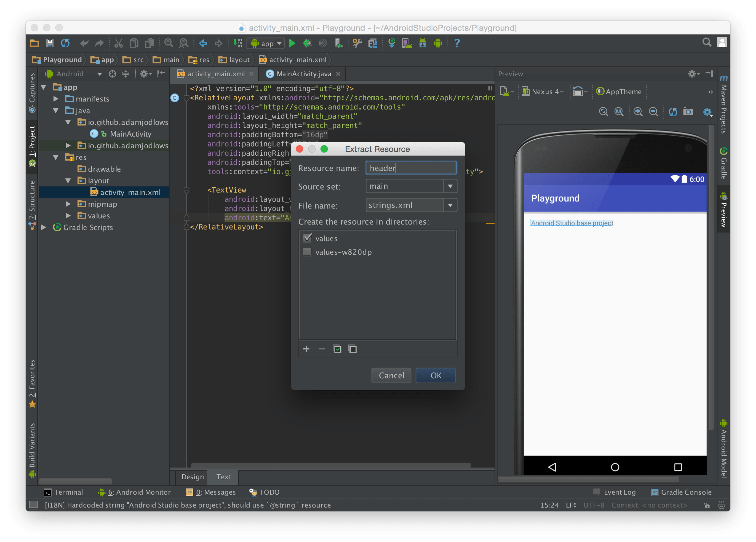Uncheck the values directory checkbox
756x542 pixels.
307,238
